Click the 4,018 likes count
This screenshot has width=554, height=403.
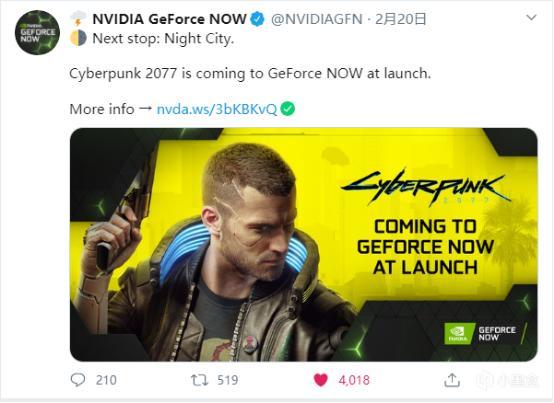click(354, 380)
